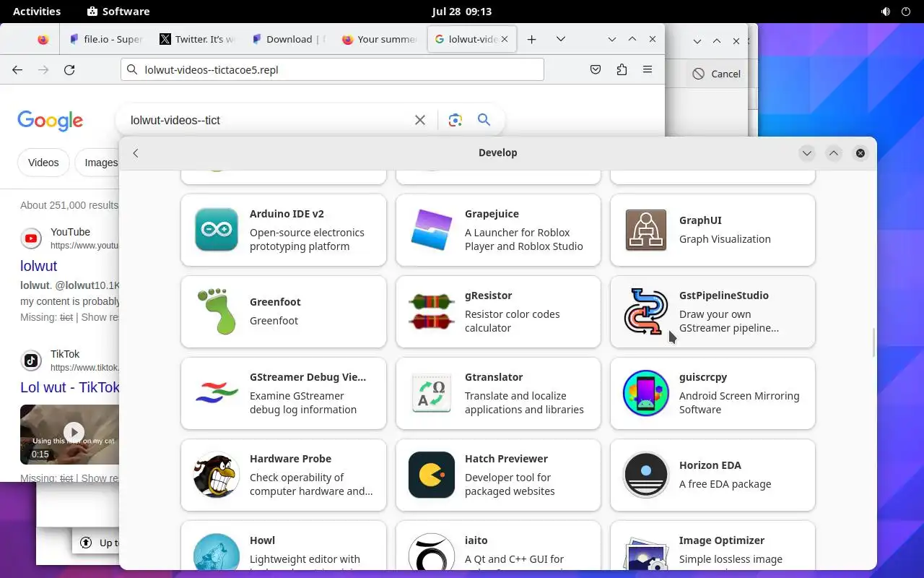The image size is (924, 578).
Task: Select the Horizon EDA icon
Action: click(646, 475)
